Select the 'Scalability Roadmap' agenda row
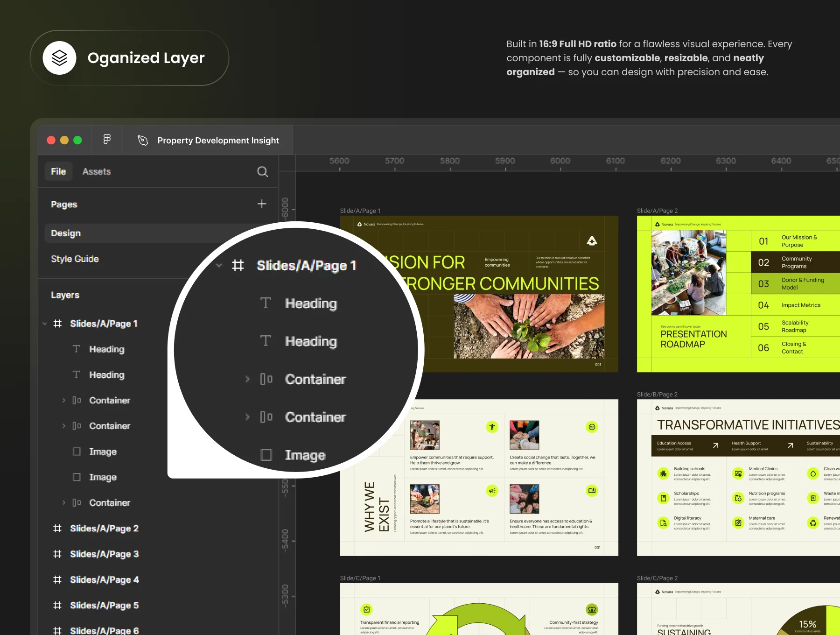Screen dimensions: 840x635 click(x=796, y=326)
